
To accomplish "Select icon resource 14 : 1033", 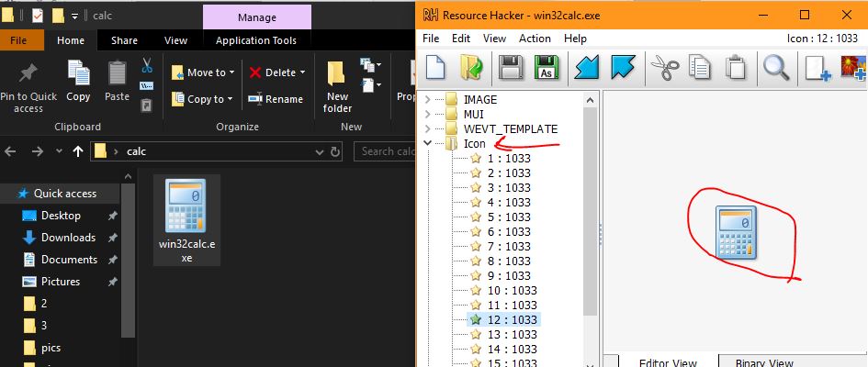I will (x=512, y=349).
